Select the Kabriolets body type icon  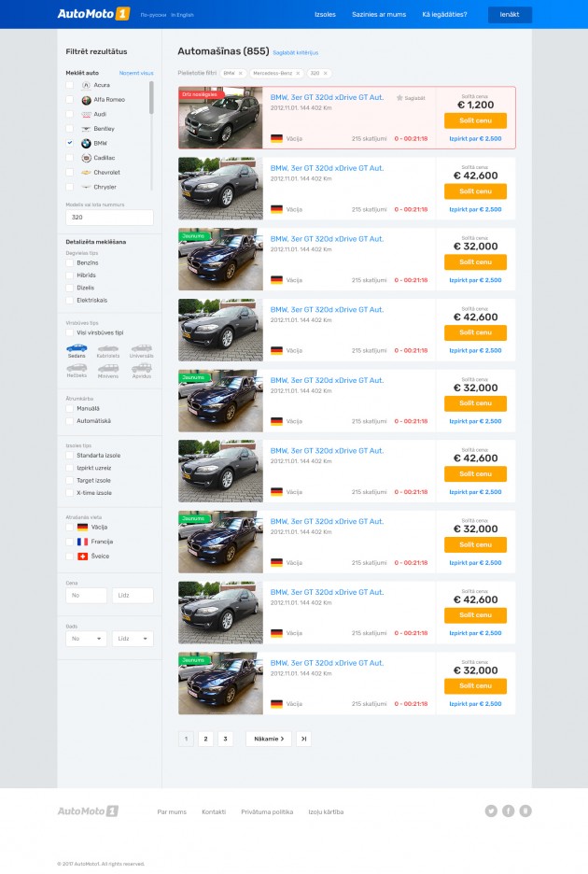tap(108, 348)
